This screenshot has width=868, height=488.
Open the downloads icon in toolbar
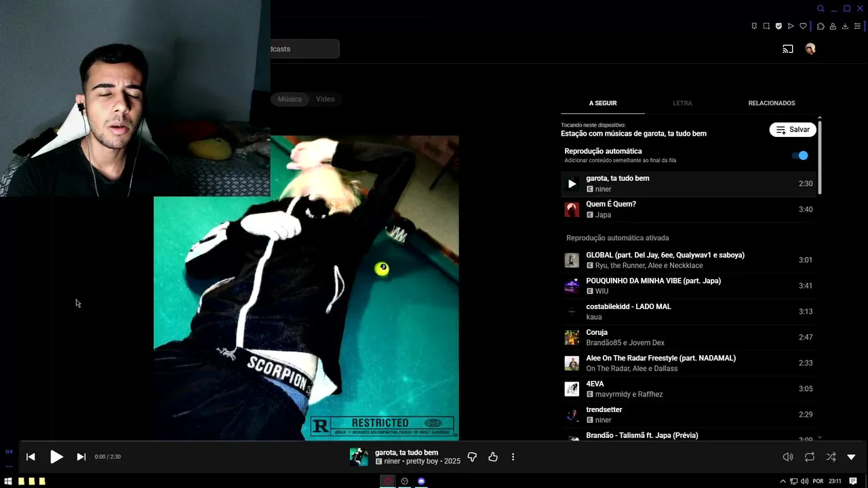(845, 26)
